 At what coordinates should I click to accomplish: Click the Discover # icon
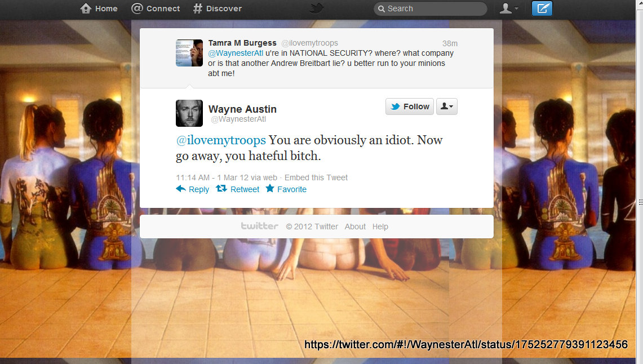(198, 8)
